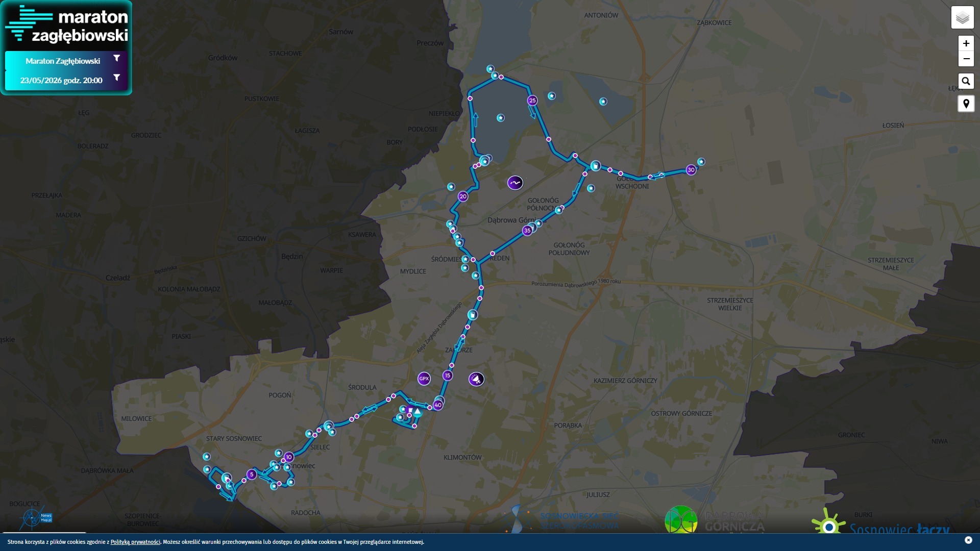The width and height of the screenshot is (980, 551).
Task: Click funnel icon beside the date filter
Action: pos(117,78)
